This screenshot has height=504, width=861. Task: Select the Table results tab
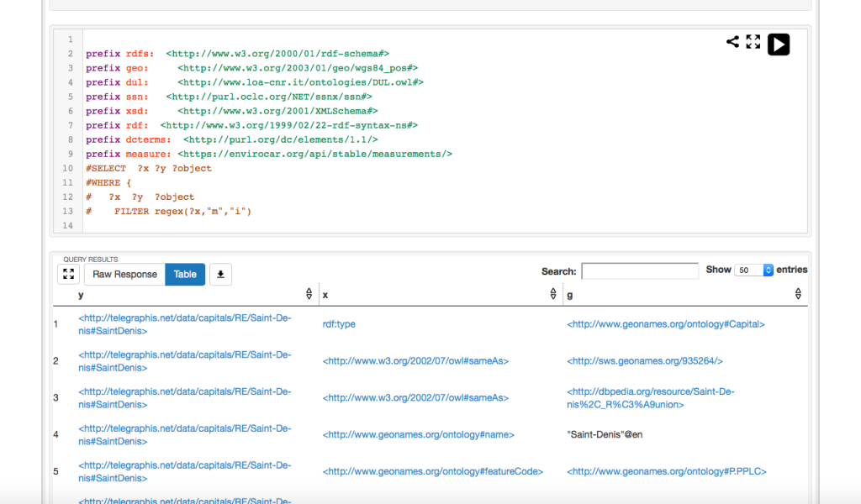point(184,274)
